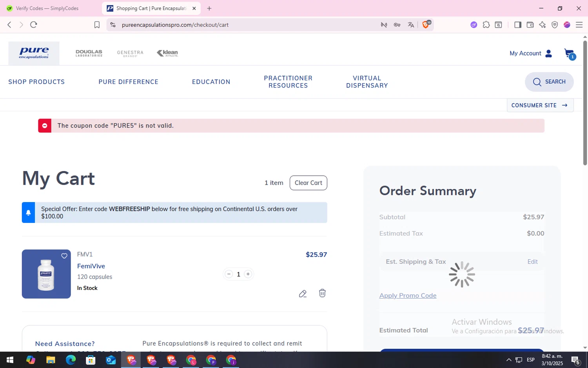Open the EDUCATION menu
Image resolution: width=588 pixels, height=368 pixels.
[211, 82]
